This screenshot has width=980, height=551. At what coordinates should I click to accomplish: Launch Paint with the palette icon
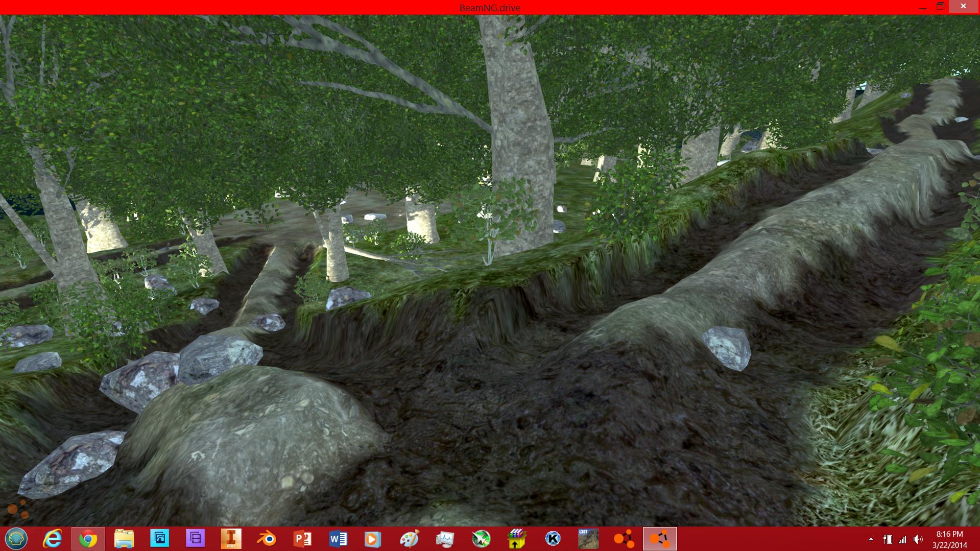point(409,539)
